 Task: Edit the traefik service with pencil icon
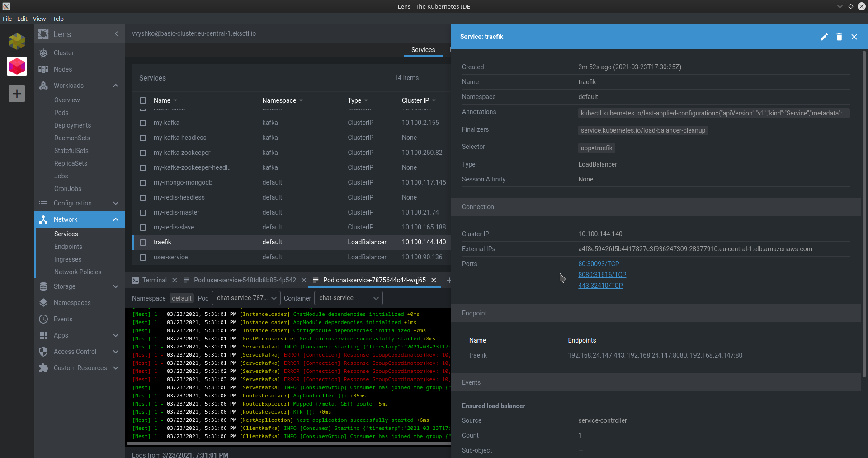point(824,37)
